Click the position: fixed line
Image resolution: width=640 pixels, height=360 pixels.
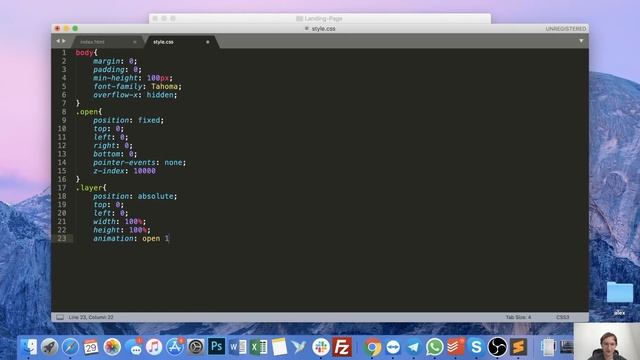tap(128, 120)
